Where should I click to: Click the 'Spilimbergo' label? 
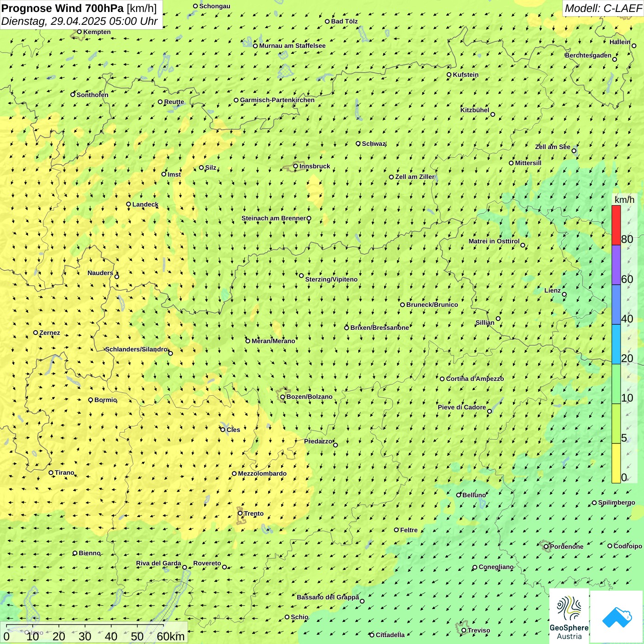(616, 502)
